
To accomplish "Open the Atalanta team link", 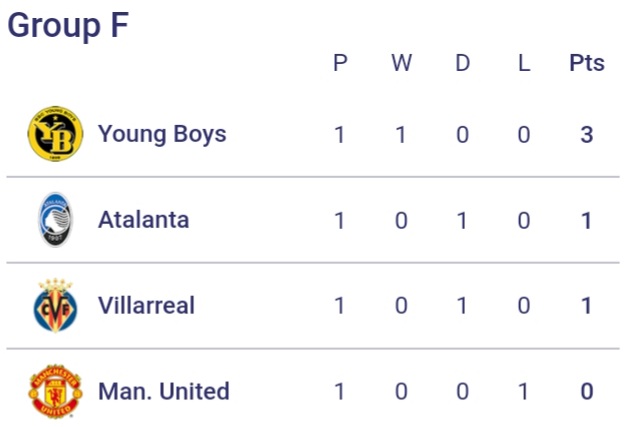I will point(143,220).
